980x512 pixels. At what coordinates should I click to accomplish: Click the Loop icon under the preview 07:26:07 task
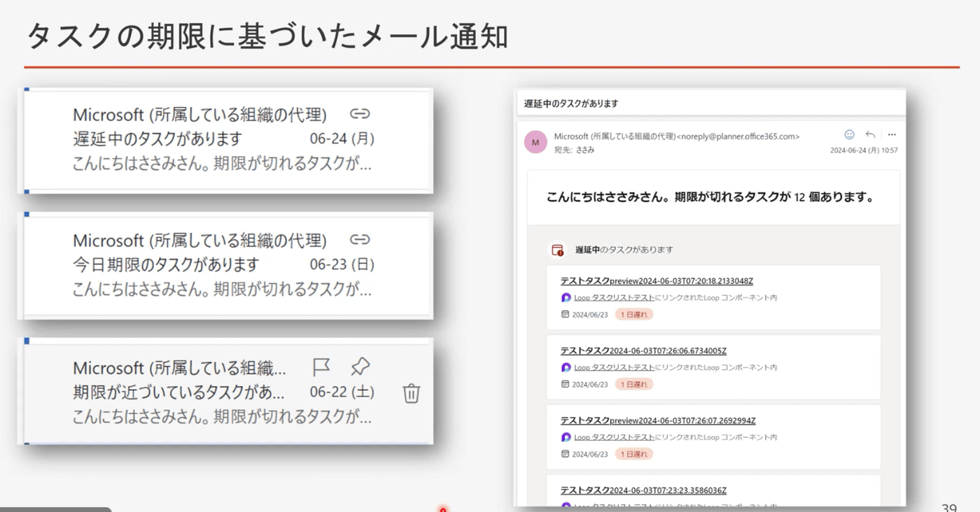point(566,437)
